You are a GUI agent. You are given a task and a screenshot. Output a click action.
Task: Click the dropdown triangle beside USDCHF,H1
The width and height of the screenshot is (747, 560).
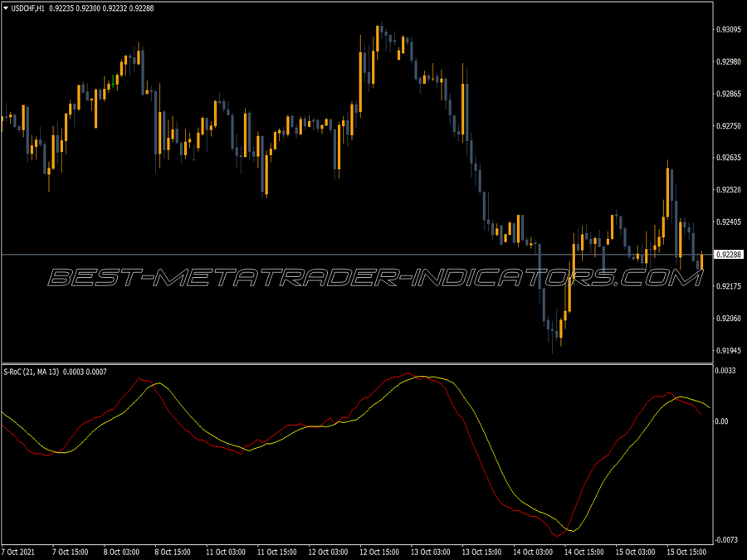coord(6,8)
